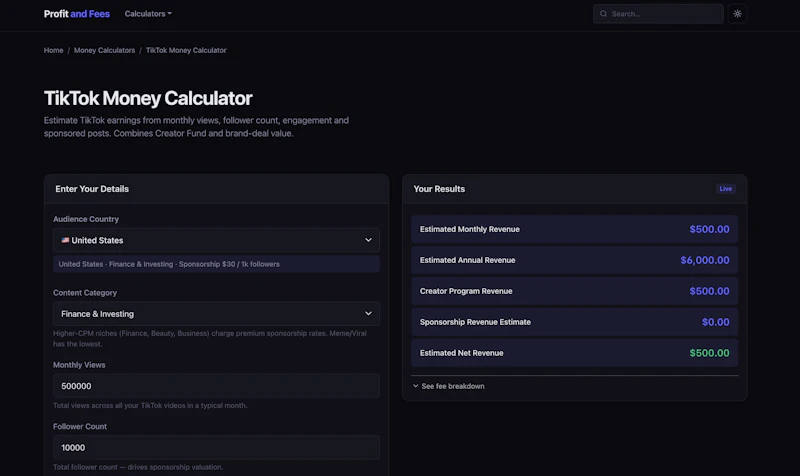Image resolution: width=800 pixels, height=476 pixels.
Task: Click the Follower Count input field
Action: tap(216, 447)
